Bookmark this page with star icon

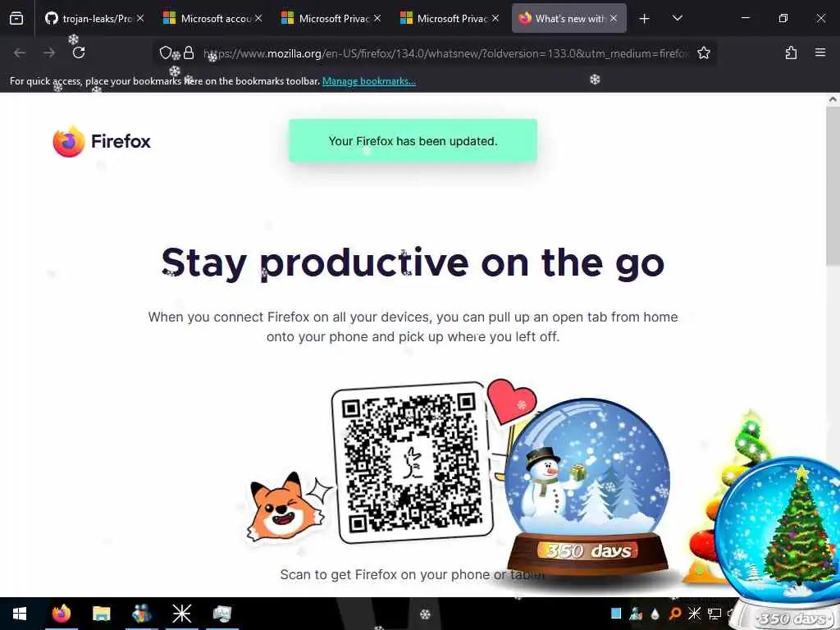[703, 52]
